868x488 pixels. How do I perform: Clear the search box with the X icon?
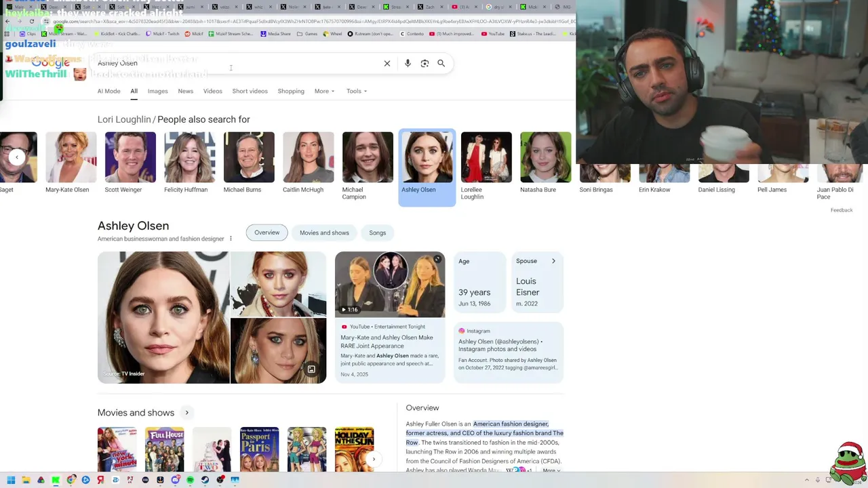tap(387, 63)
